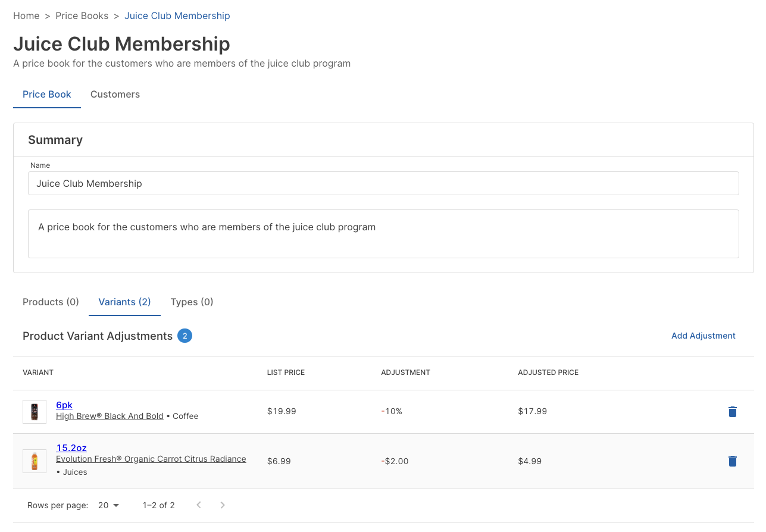Navigate to Price Books breadcrumb
This screenshot has width=766, height=532.
click(82, 16)
